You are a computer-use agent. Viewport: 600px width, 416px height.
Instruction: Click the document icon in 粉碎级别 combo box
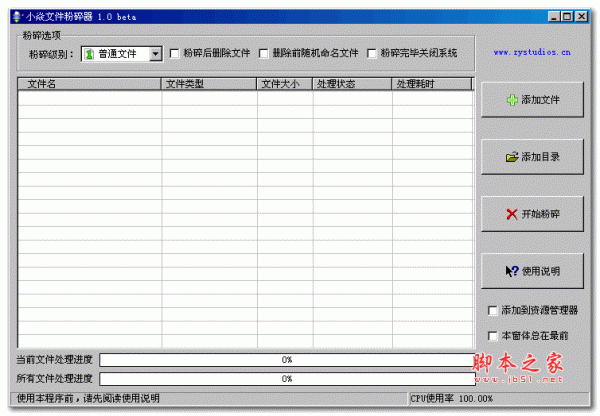tap(89, 54)
